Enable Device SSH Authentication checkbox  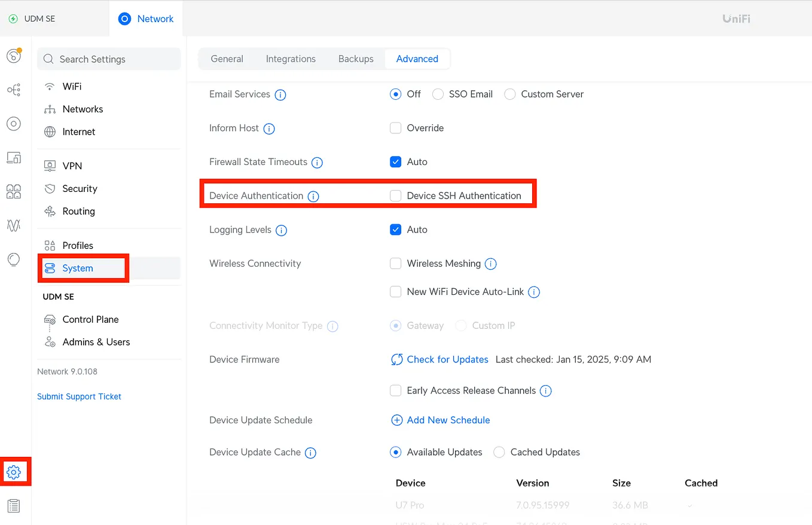[x=395, y=196]
